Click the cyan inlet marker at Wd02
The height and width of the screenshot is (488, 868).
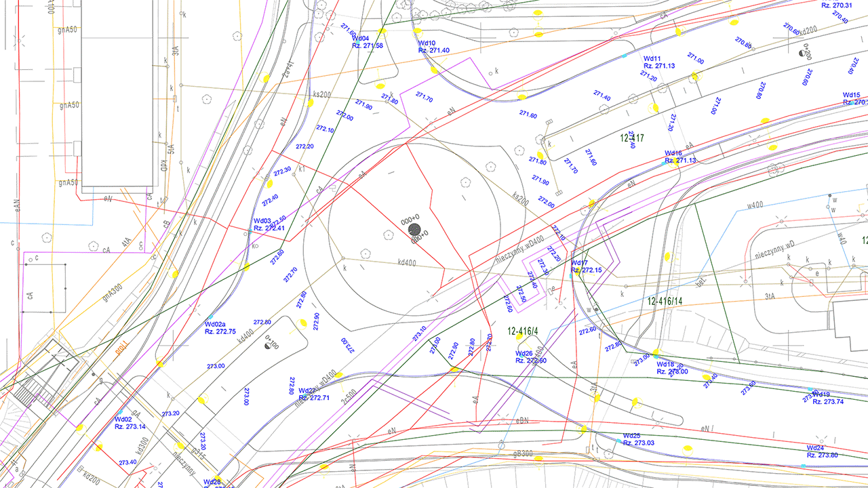pyautogui.click(x=120, y=412)
